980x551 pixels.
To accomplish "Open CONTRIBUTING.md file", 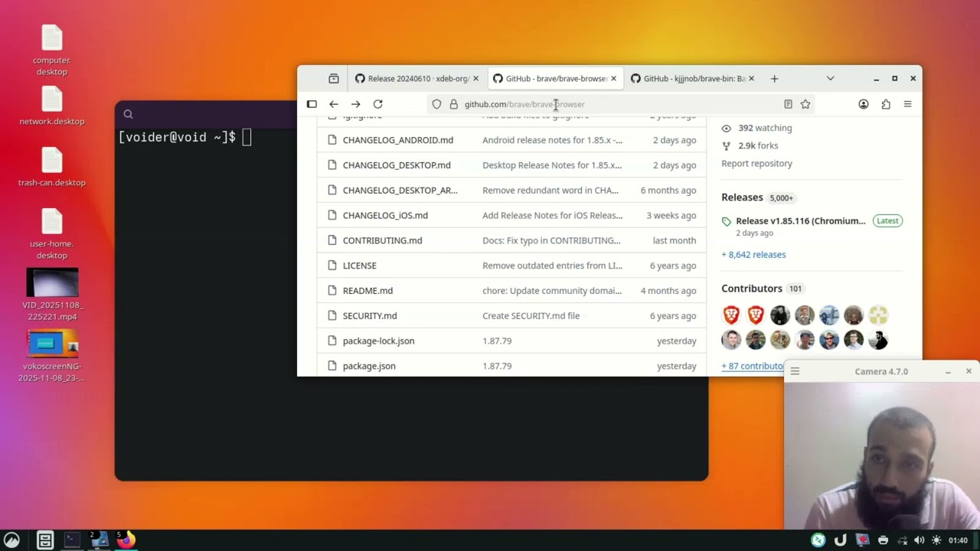I will pyautogui.click(x=382, y=240).
